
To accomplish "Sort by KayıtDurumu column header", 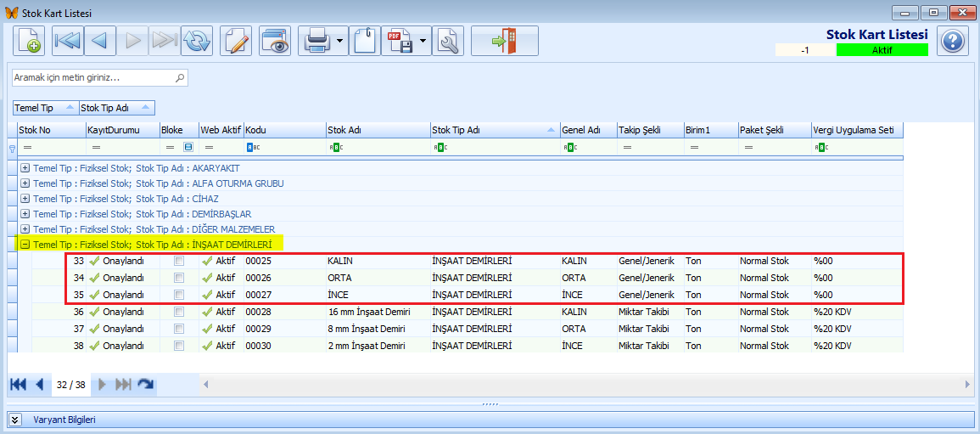I will click(122, 130).
